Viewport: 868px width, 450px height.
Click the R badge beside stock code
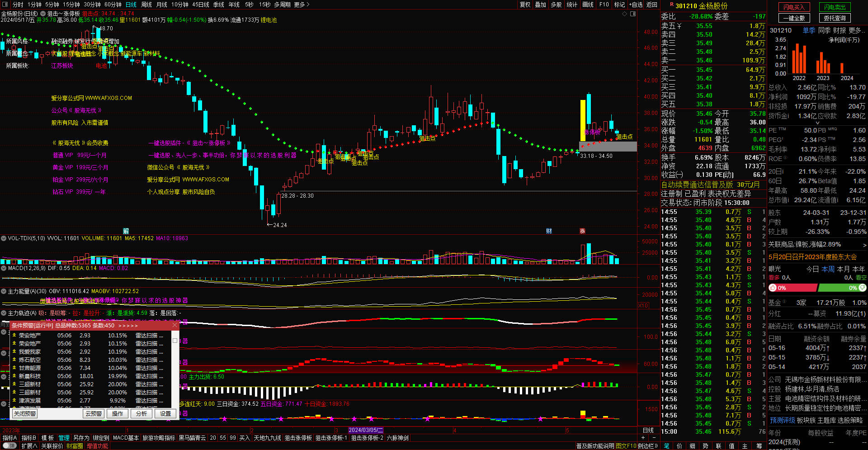click(x=672, y=5)
